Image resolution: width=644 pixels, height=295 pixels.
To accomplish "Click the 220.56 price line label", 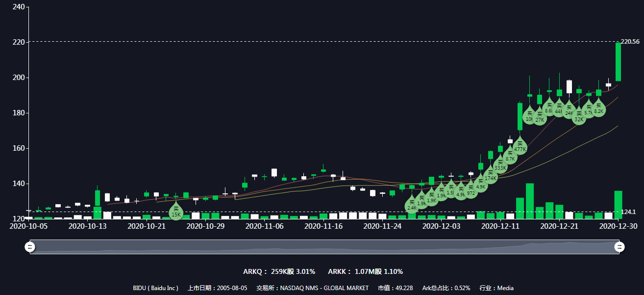I will (x=630, y=42).
